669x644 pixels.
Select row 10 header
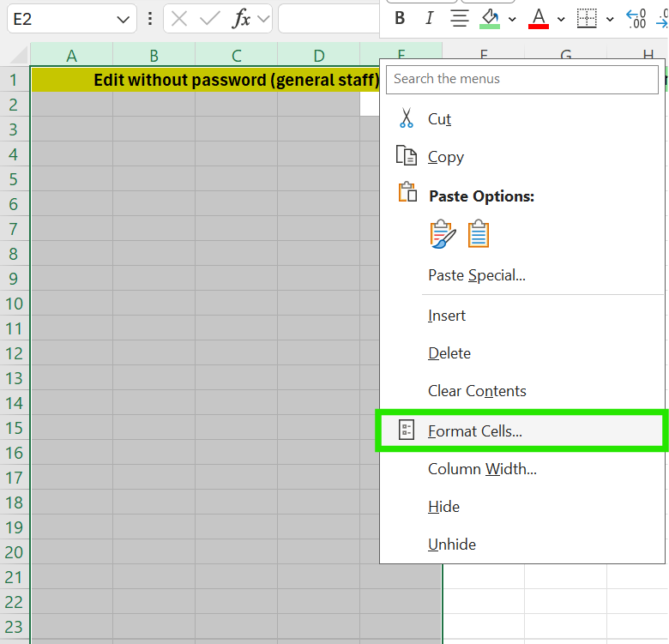[14, 304]
